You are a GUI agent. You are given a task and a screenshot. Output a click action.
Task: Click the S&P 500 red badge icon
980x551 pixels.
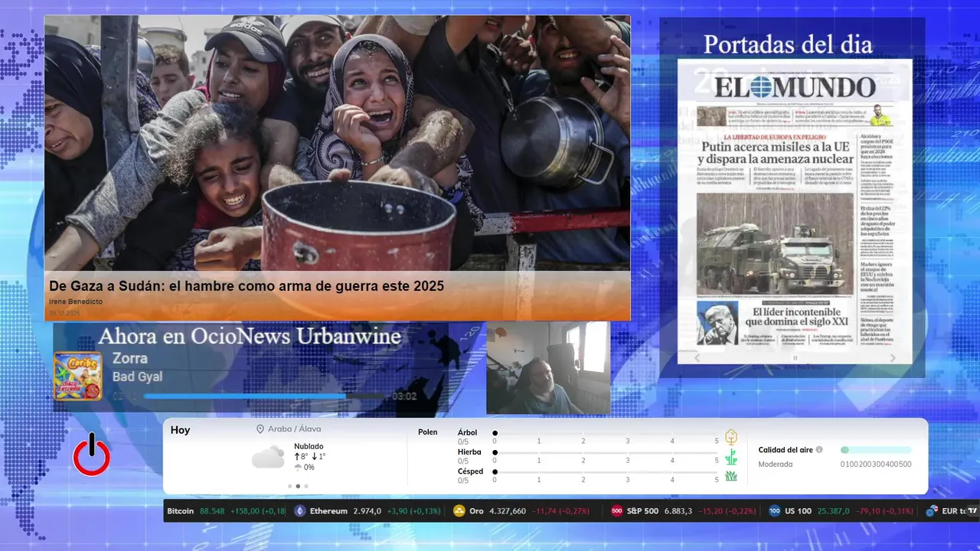617,510
